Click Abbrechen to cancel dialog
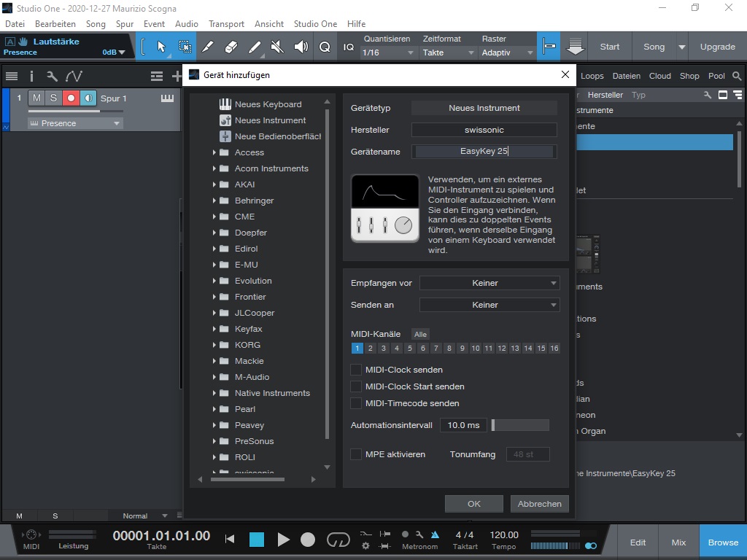The height and width of the screenshot is (560, 747). point(540,504)
